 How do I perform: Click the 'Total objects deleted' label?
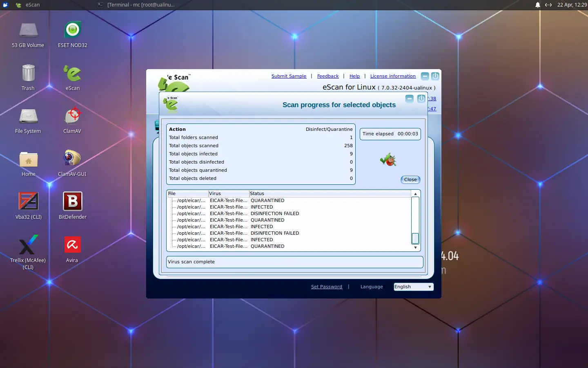point(193,178)
